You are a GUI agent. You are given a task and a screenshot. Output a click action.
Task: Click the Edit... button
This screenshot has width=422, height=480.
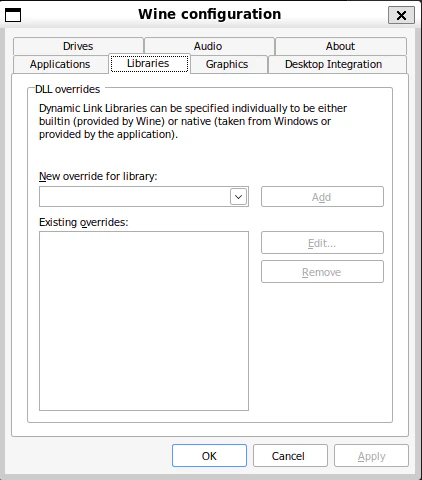point(322,243)
